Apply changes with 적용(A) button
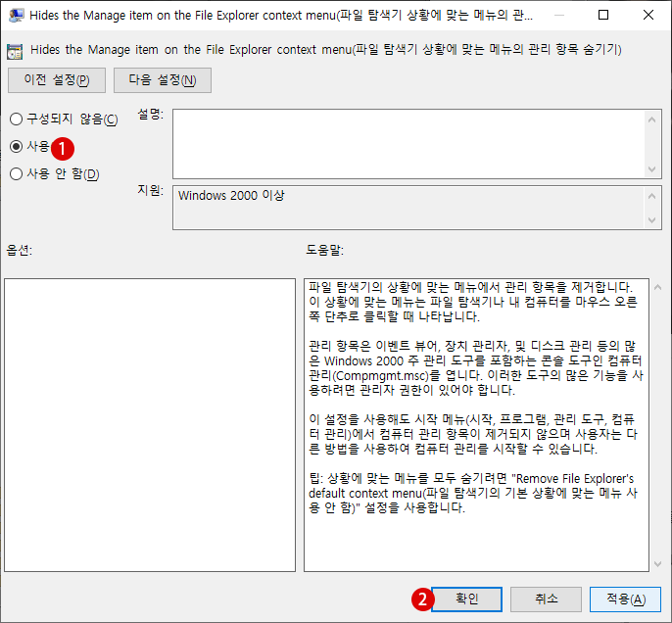The height and width of the screenshot is (623, 672). point(625,599)
